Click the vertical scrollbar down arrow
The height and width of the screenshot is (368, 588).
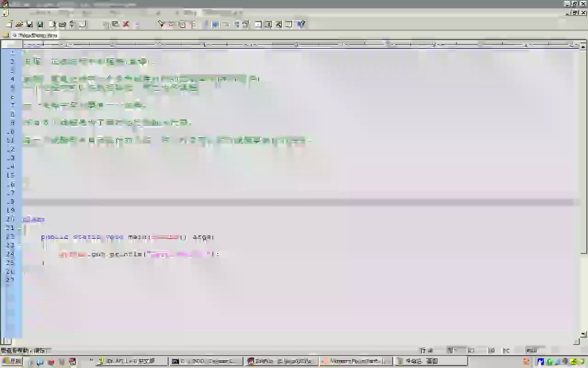coord(583,334)
